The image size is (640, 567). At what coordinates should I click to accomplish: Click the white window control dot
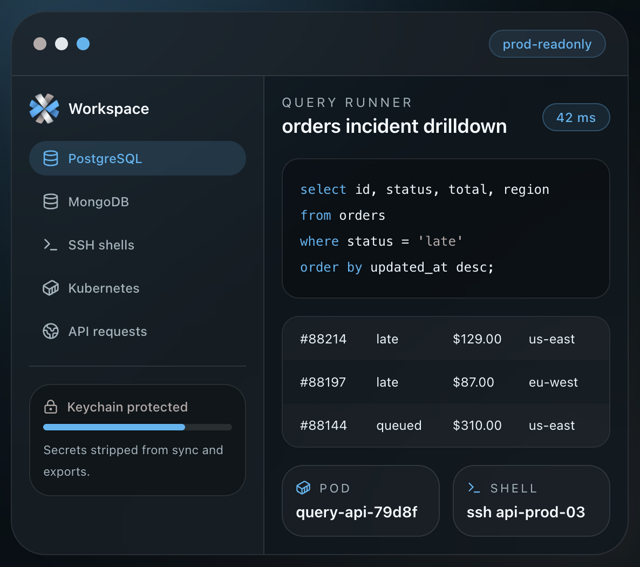[x=62, y=44]
